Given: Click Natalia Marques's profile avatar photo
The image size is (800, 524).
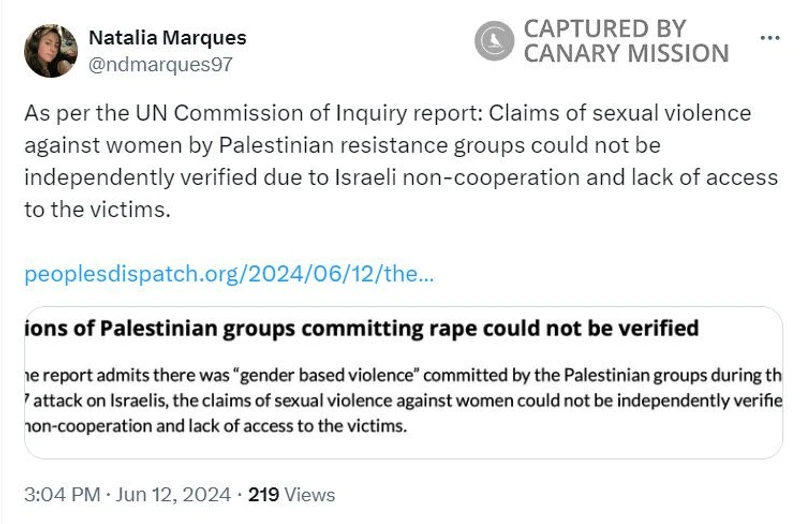Looking at the screenshot, I should (x=51, y=51).
